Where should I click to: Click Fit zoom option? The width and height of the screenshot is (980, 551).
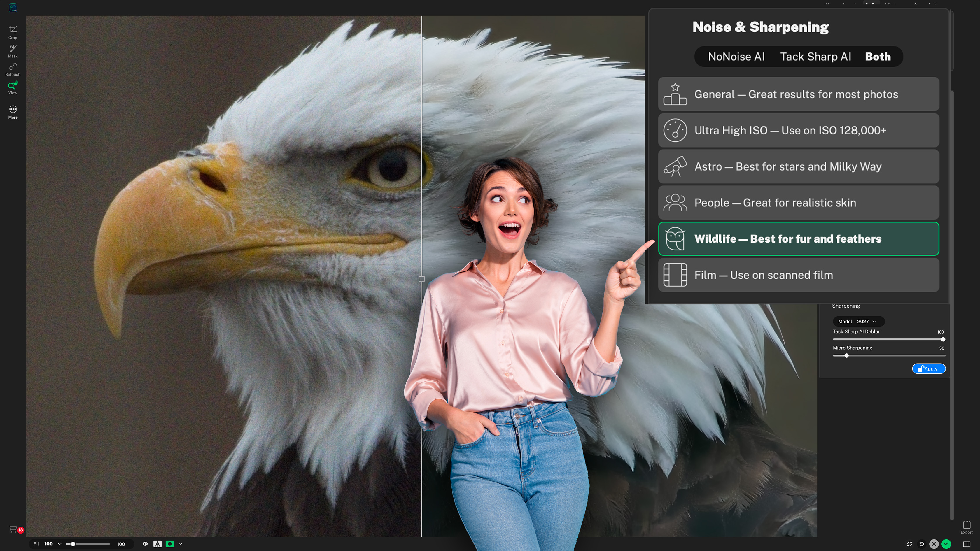coord(36,544)
